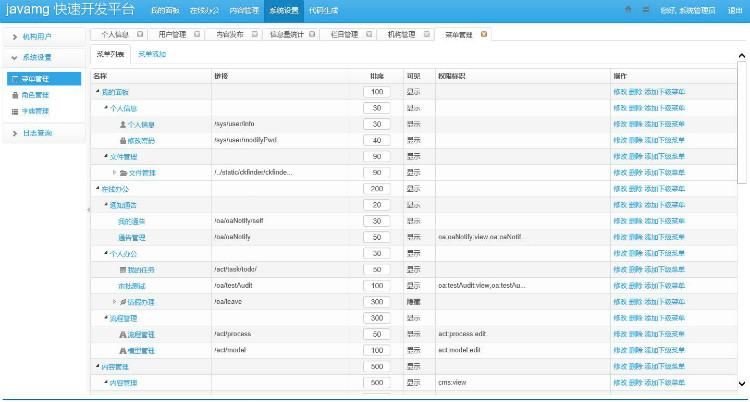Collapse the 个人办公 tree row triangle

(106, 253)
